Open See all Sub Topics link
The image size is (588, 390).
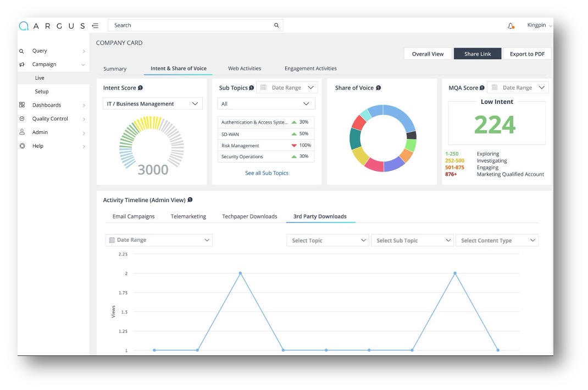[267, 173]
